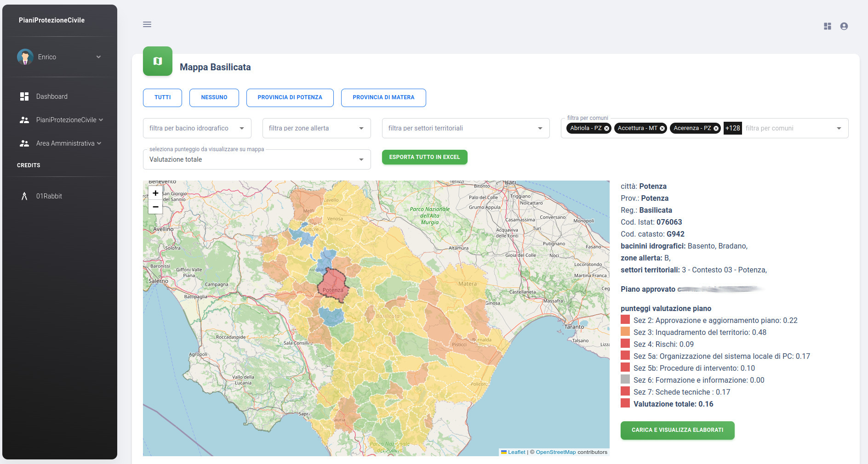Open the hamburger menu icon
This screenshot has width=868, height=464.
coord(147,24)
